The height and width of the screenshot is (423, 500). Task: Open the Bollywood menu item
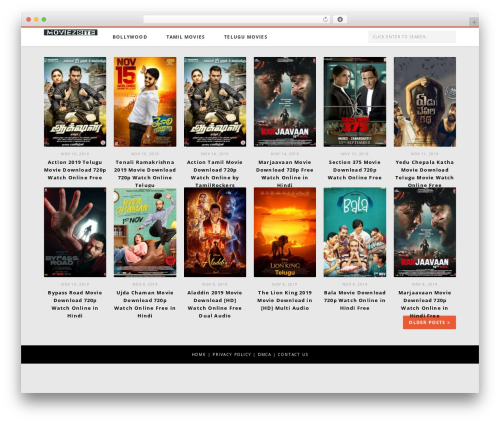pos(130,37)
